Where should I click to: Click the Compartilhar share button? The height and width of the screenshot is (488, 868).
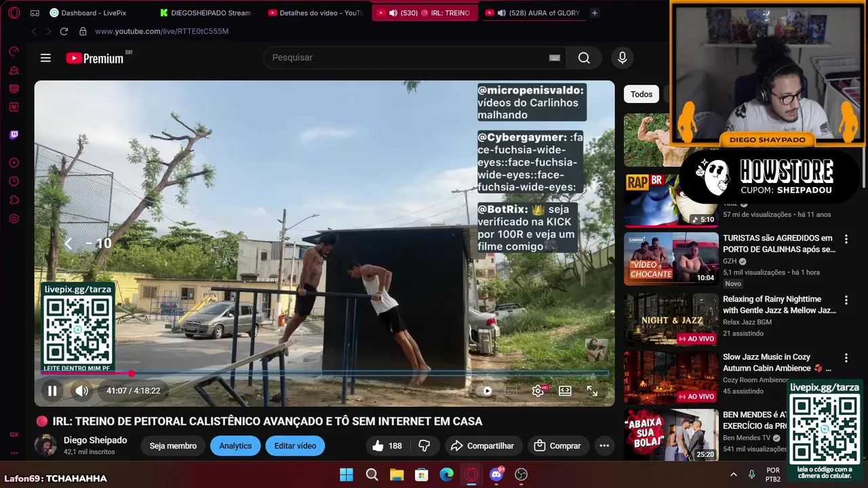(482, 445)
